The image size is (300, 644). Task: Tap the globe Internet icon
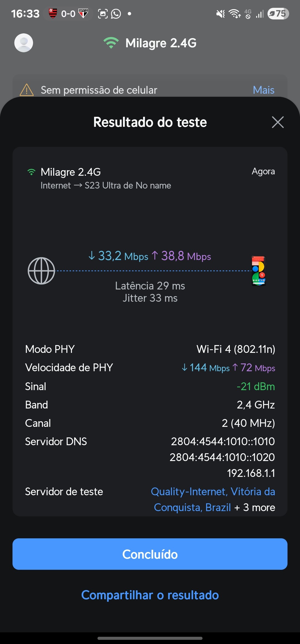[x=41, y=271]
